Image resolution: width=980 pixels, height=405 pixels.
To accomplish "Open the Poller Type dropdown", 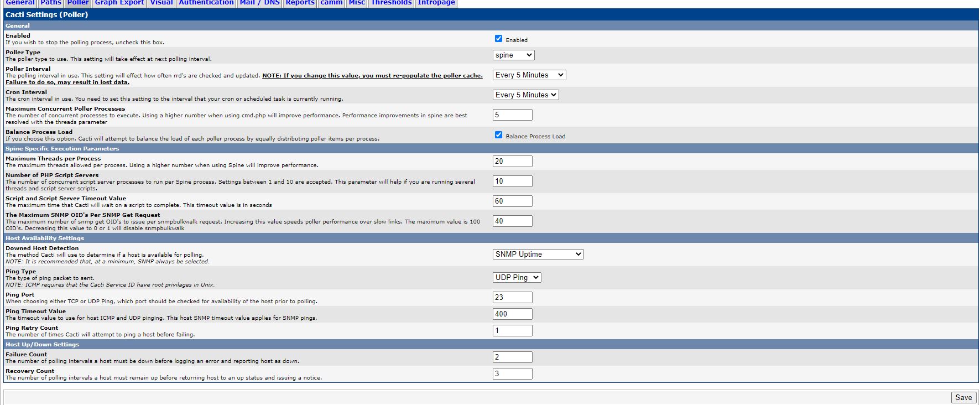I will (513, 55).
